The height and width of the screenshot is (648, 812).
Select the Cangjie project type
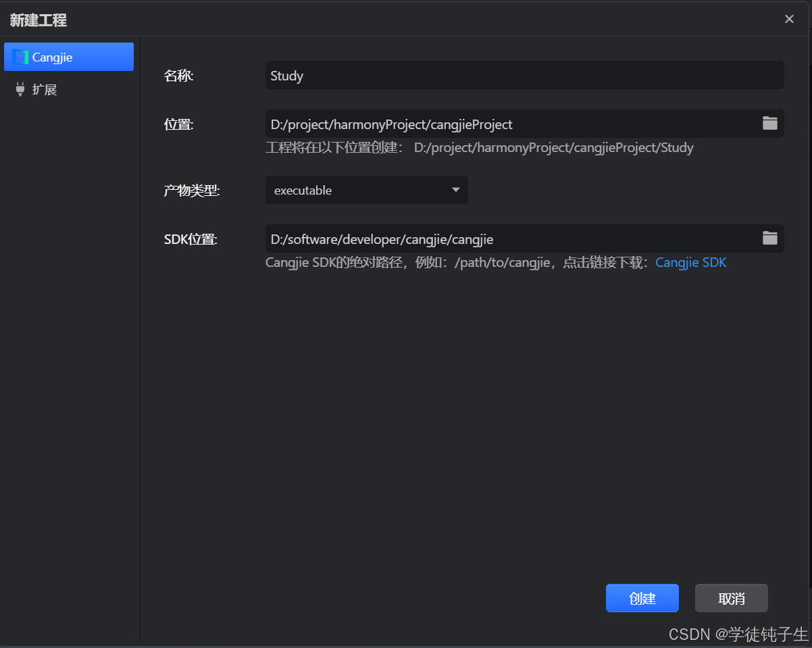pyautogui.click(x=69, y=57)
